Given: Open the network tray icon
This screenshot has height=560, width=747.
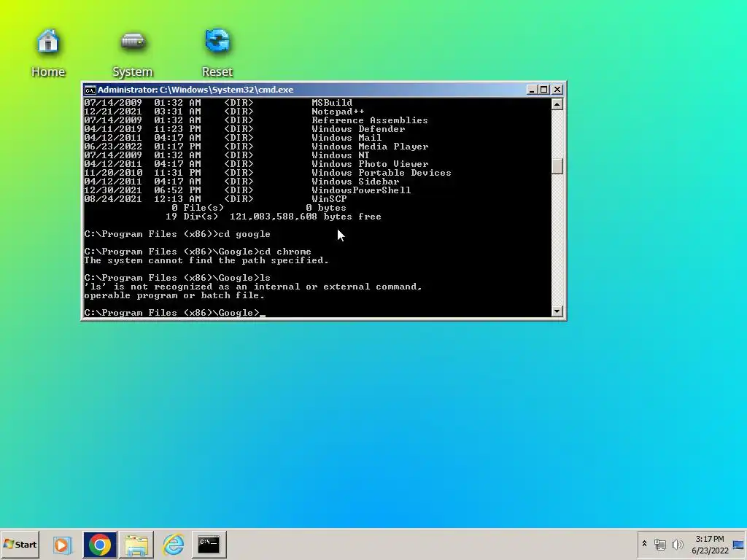Looking at the screenshot, I should (x=659, y=544).
